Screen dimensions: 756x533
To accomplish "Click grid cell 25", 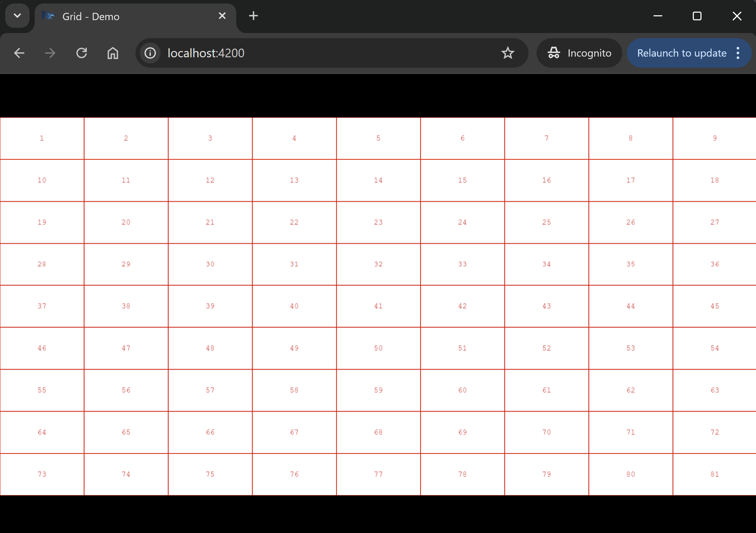I will [547, 223].
